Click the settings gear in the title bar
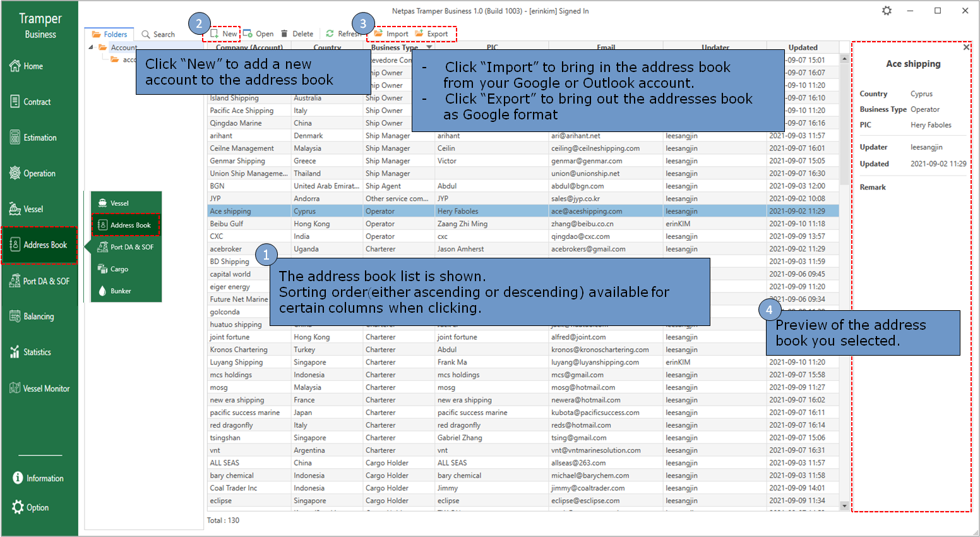Image resolution: width=980 pixels, height=537 pixels. [887, 11]
